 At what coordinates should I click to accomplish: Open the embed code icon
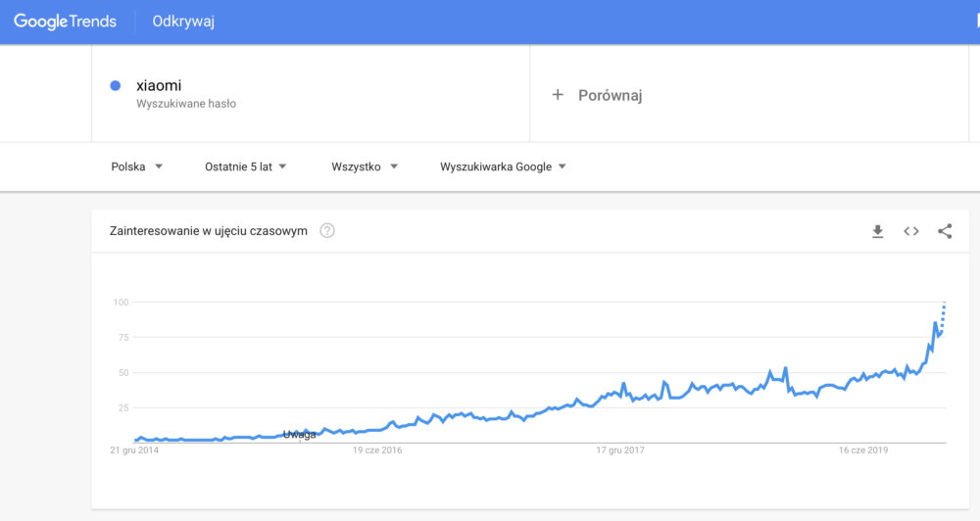pos(911,231)
